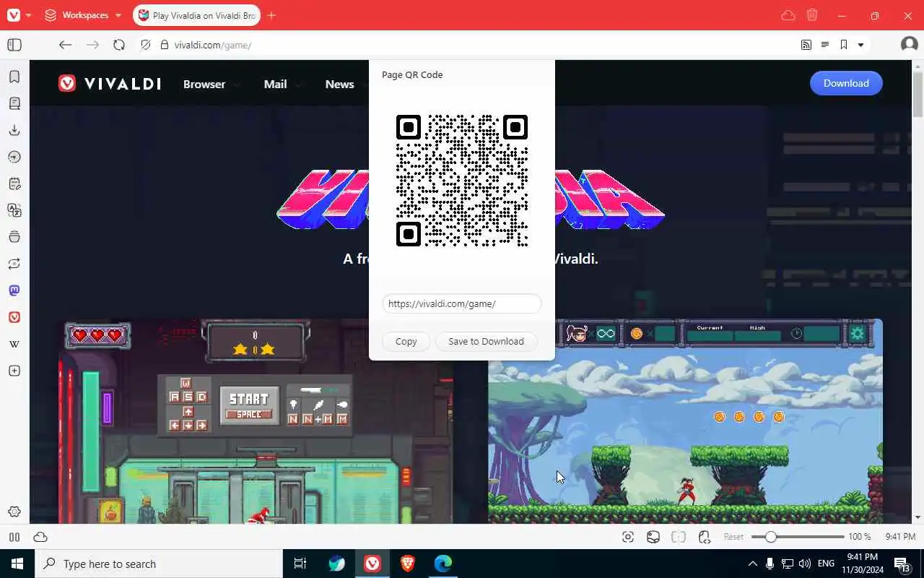
Task: Reload the current page
Action: click(x=119, y=45)
